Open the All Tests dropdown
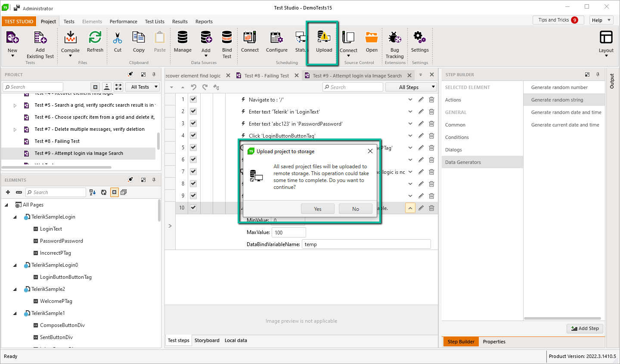The image size is (620, 364). (x=143, y=87)
